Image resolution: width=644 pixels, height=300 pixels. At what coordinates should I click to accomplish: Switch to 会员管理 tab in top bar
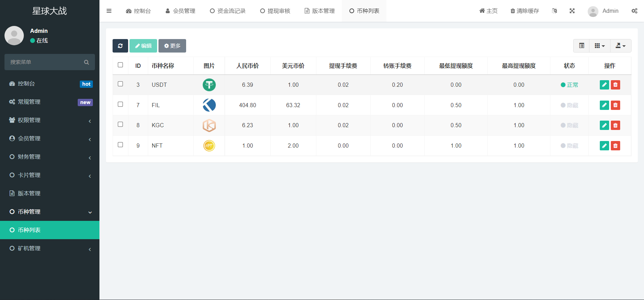tap(181, 11)
